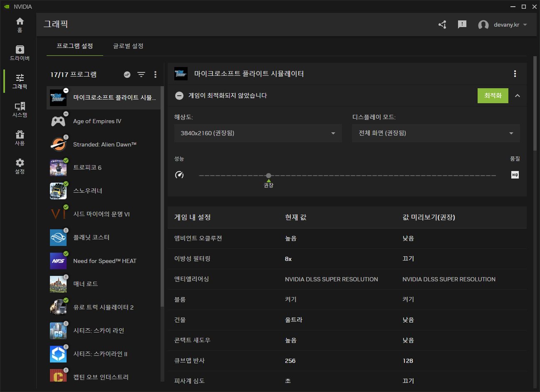Open program list three-dot menu
This screenshot has width=540, height=392.
point(155,74)
